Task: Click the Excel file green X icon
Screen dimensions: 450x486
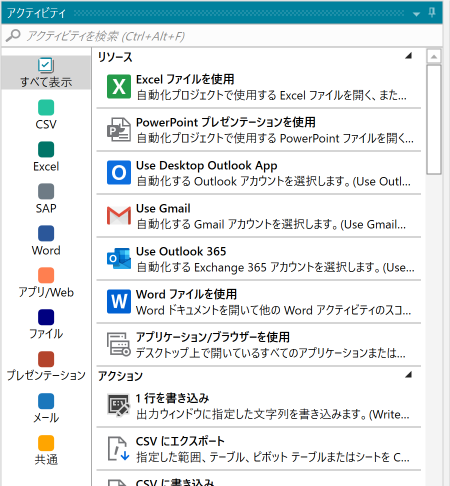Action: click(119, 87)
